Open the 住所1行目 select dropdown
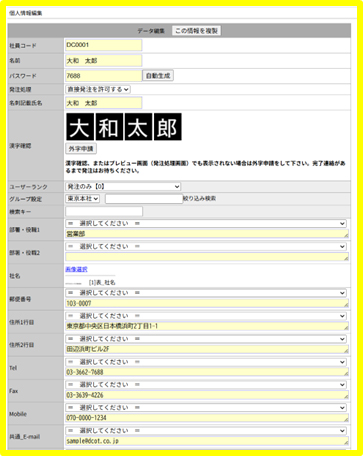This screenshot has height=456, width=363. pyautogui.click(x=206, y=316)
